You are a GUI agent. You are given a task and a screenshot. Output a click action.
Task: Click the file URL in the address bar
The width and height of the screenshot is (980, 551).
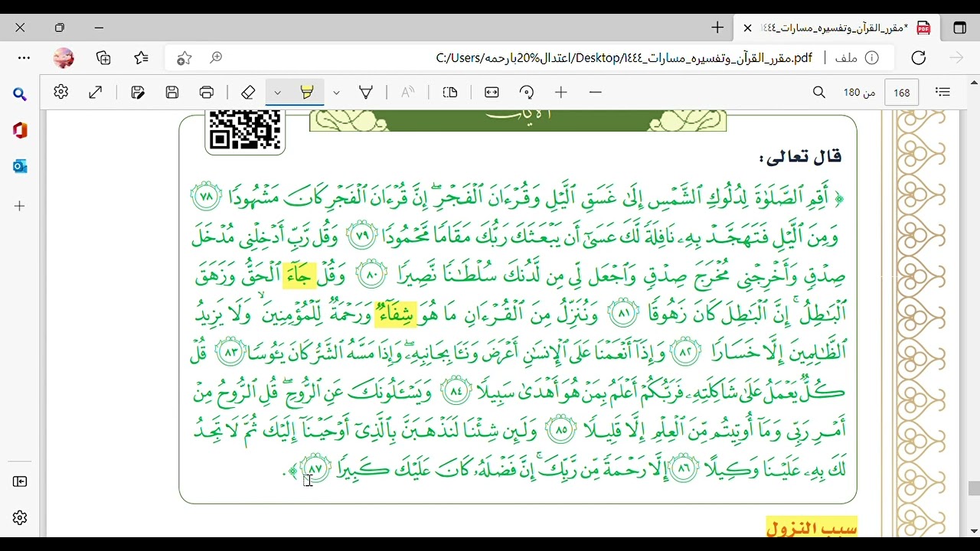point(624,58)
